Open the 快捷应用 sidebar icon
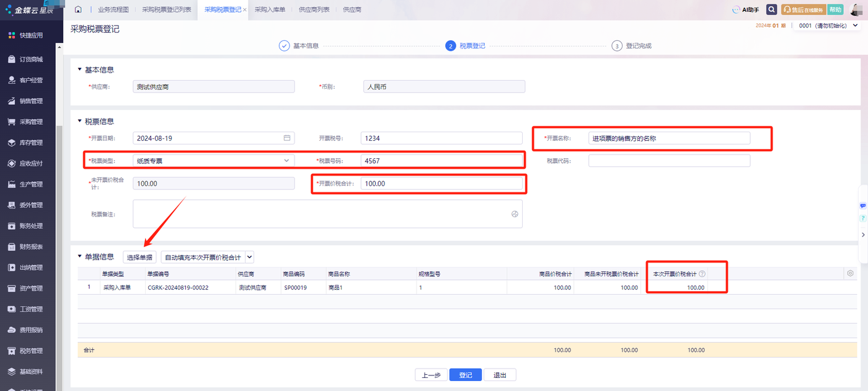This screenshot has height=391, width=868. (12, 35)
